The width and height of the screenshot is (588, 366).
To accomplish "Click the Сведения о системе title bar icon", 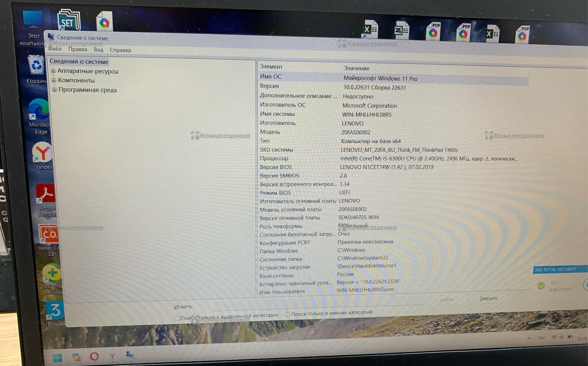I will coord(51,38).
